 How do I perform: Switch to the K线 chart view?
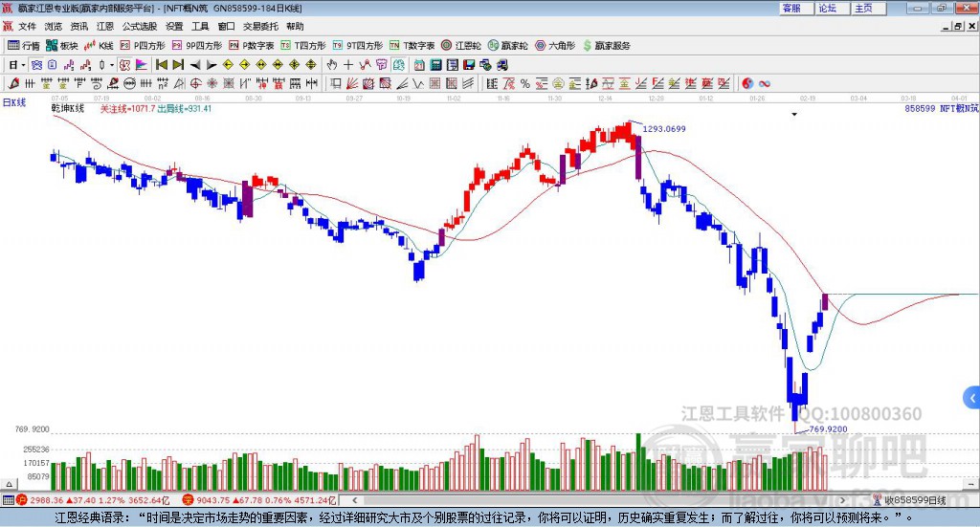coord(99,46)
